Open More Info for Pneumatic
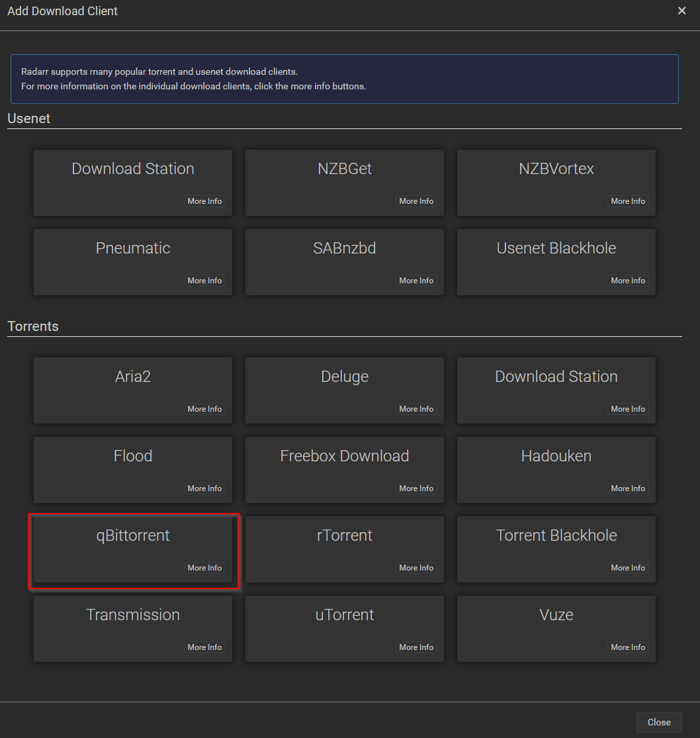Viewport: 700px width, 738px height. click(x=204, y=281)
